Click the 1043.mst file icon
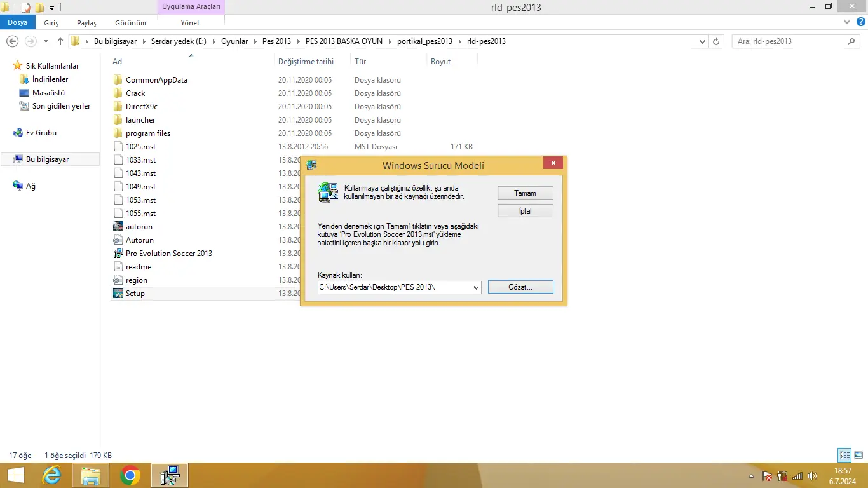This screenshot has width=868, height=488. (118, 173)
